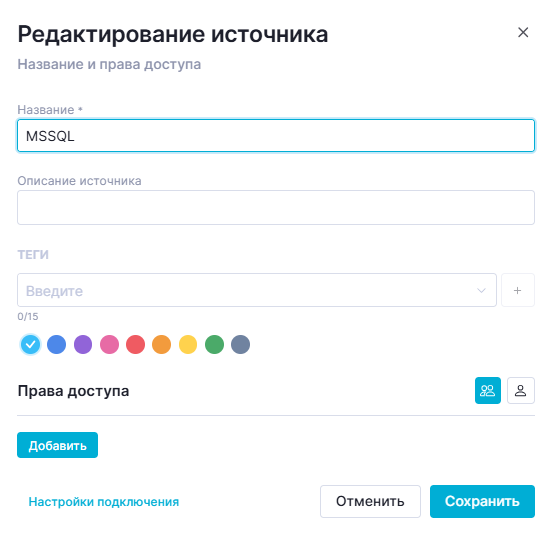Select the checked light blue color
Image resolution: width=554 pixels, height=537 pixels.
[30, 344]
